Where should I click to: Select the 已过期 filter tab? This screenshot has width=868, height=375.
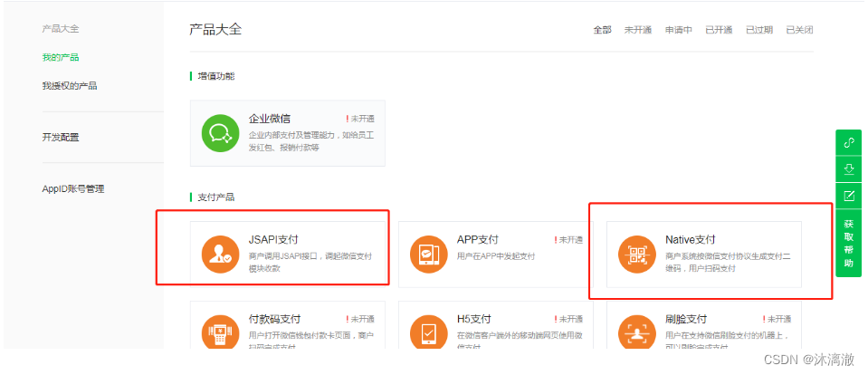(759, 30)
